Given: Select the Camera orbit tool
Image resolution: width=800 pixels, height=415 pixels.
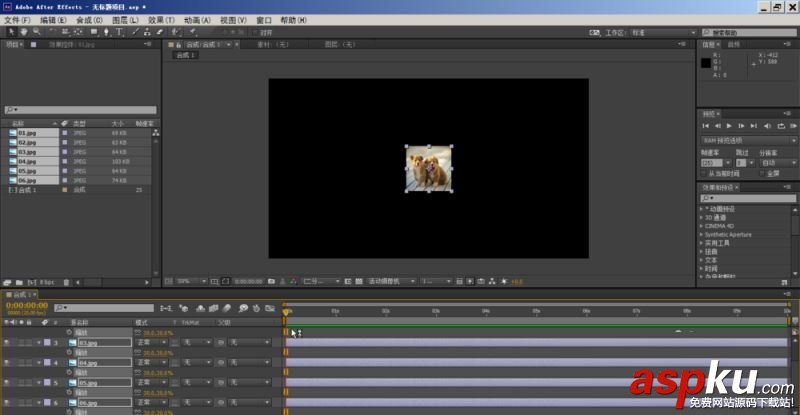Looking at the screenshot, I should 65,32.
